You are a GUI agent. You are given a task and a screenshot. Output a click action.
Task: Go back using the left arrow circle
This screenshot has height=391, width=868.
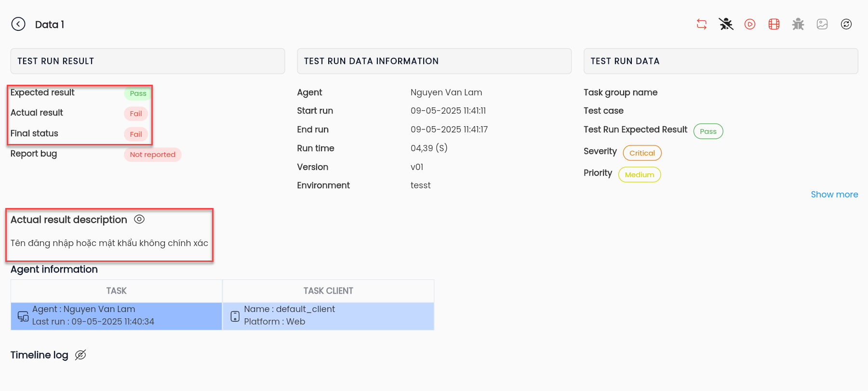pos(18,24)
